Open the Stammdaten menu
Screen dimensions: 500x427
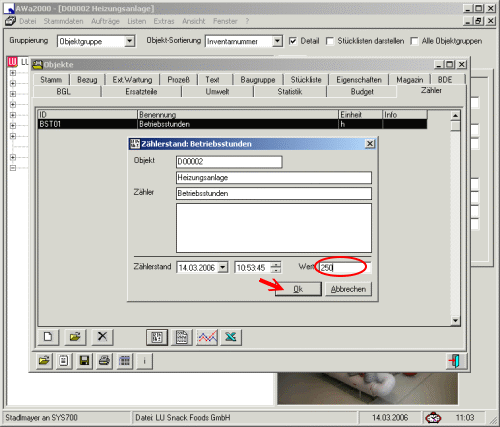(63, 21)
